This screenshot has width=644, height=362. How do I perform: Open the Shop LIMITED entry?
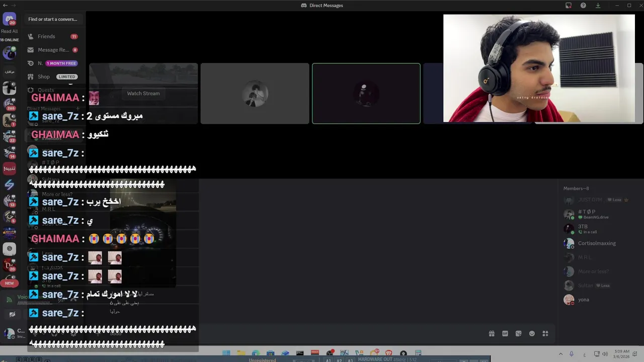[53, 77]
